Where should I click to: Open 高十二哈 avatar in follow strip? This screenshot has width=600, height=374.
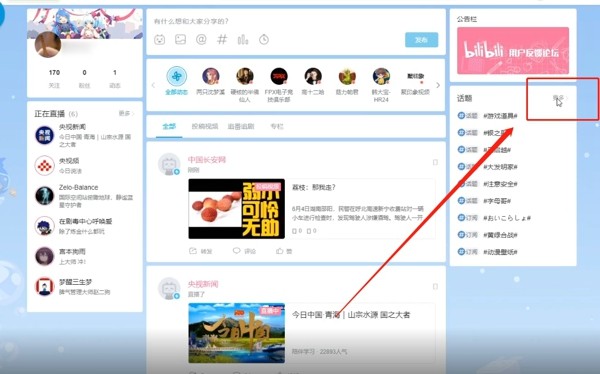click(x=313, y=76)
